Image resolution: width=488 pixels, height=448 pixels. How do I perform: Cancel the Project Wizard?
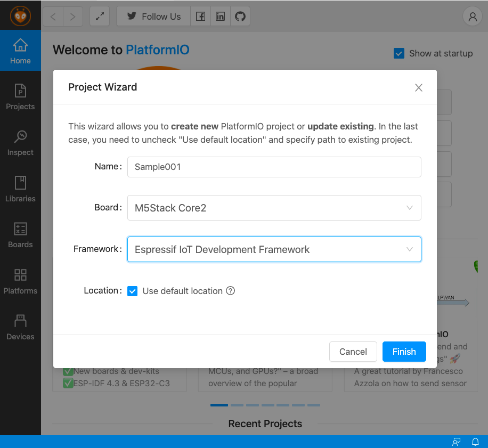[353, 352]
